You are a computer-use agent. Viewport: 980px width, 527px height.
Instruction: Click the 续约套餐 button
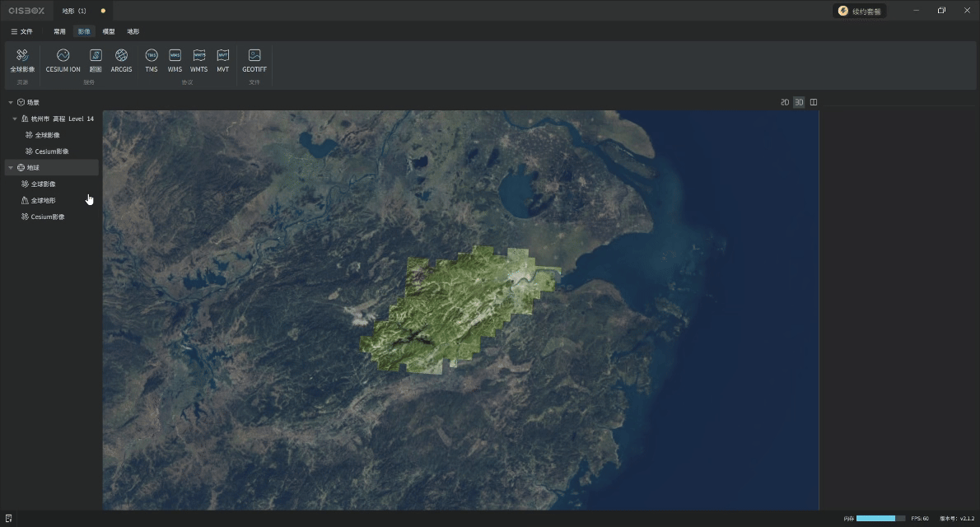[x=860, y=11]
